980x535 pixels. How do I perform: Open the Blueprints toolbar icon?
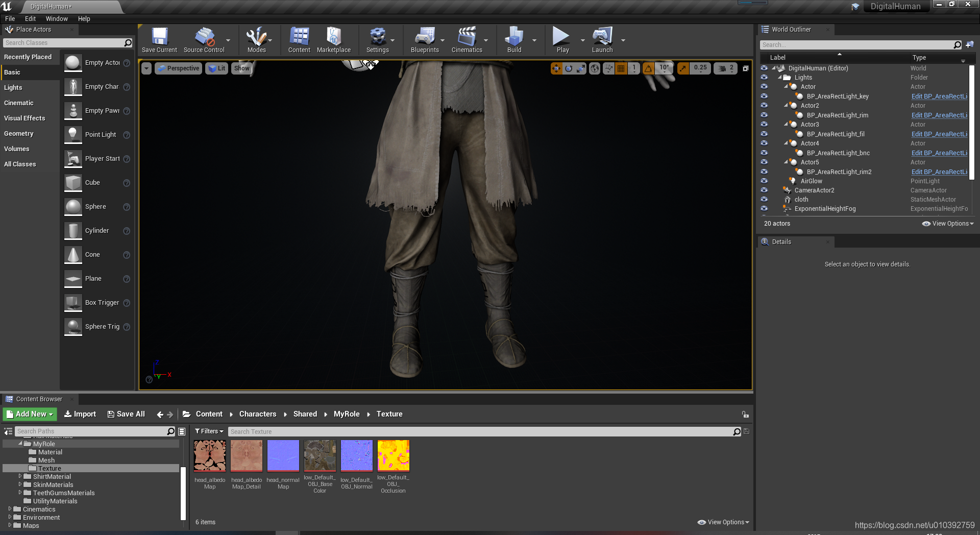pos(425,40)
